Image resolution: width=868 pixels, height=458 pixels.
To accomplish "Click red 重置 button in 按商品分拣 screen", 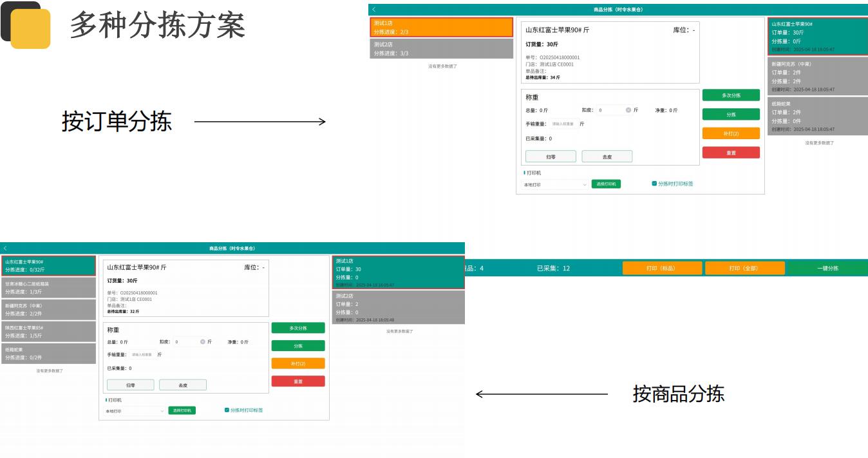I will pos(298,381).
